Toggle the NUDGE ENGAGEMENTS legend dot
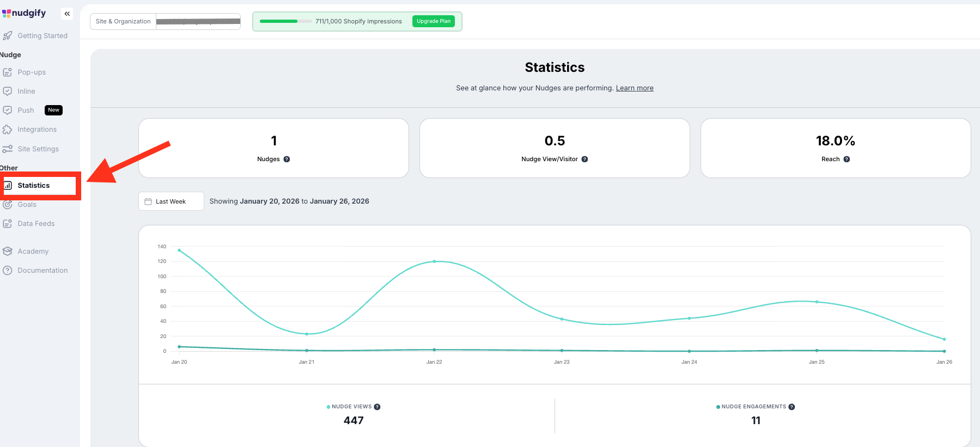The height and width of the screenshot is (447, 980). 718,407
